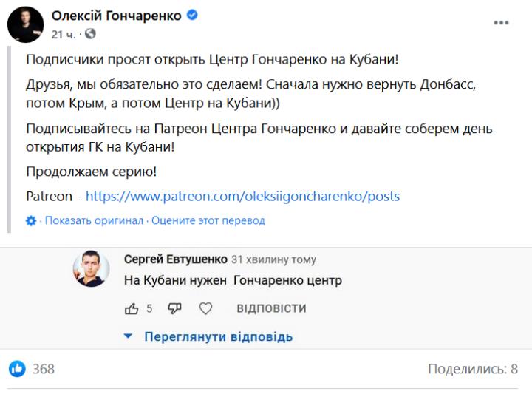Click "Поделились: 8" shares count
532x397 pixels.
(472, 368)
